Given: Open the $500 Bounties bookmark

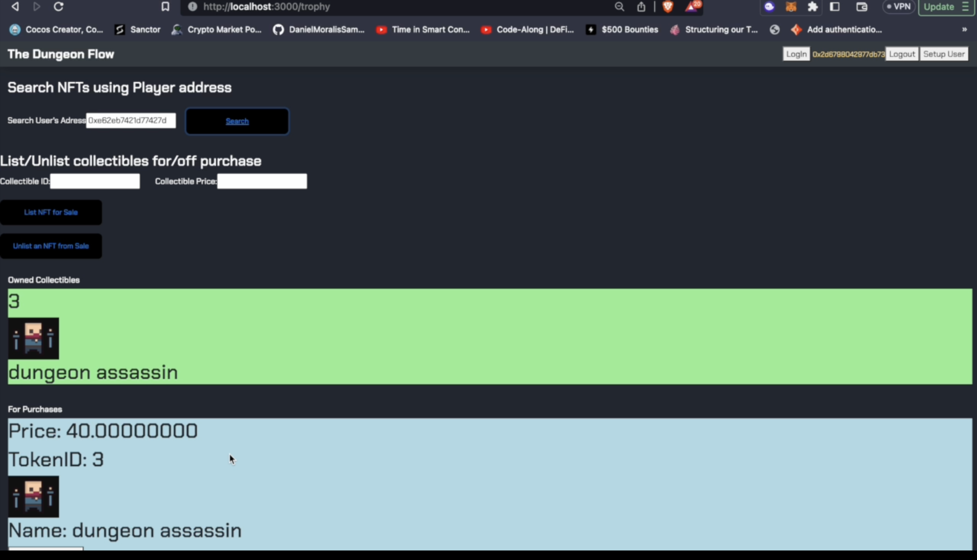Looking at the screenshot, I should pyautogui.click(x=622, y=30).
